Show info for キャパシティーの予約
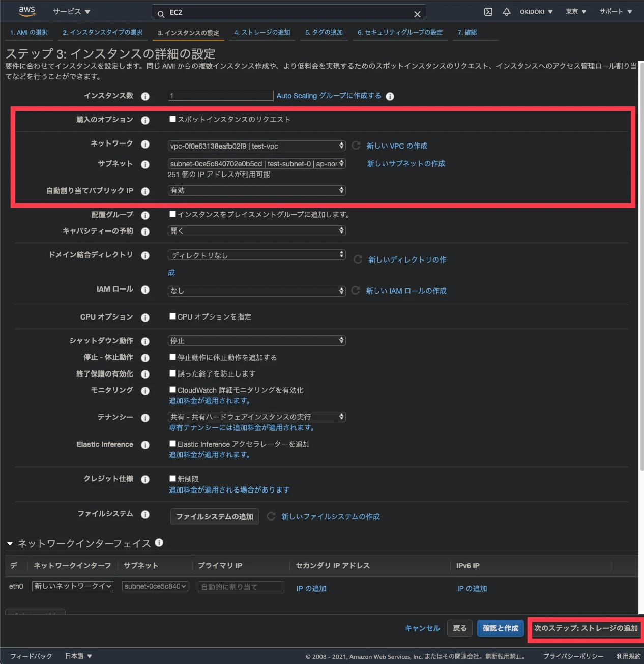This screenshot has width=644, height=664. click(x=145, y=232)
